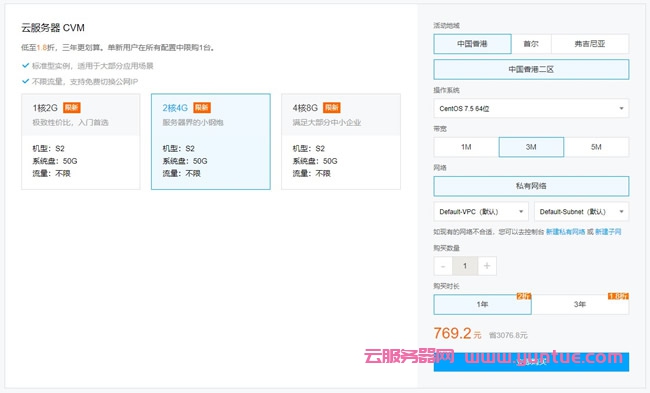Open the 新建私有网络 link
650x393 pixels.
565,232
